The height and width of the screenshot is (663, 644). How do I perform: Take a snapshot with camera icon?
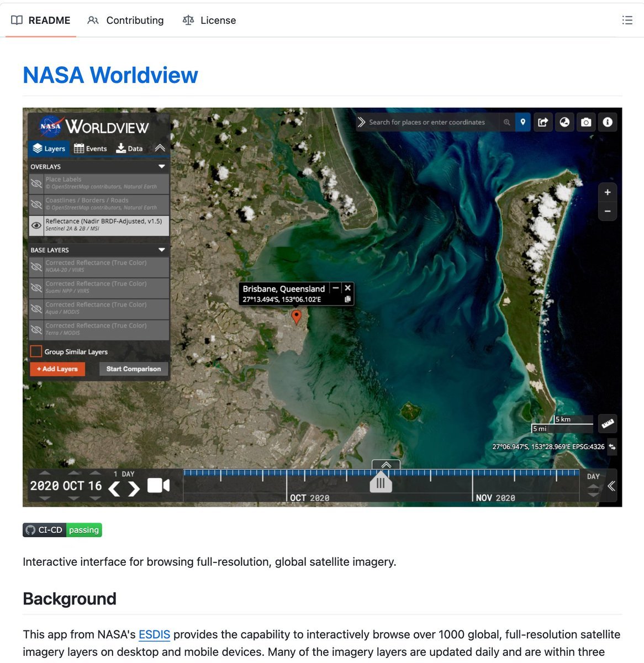pyautogui.click(x=586, y=123)
